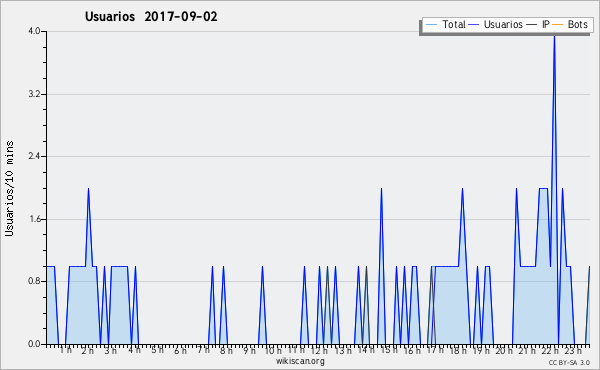Screen dimensions: 600x370
Task: Click the 16 h x-axis label
Action: tap(412, 351)
